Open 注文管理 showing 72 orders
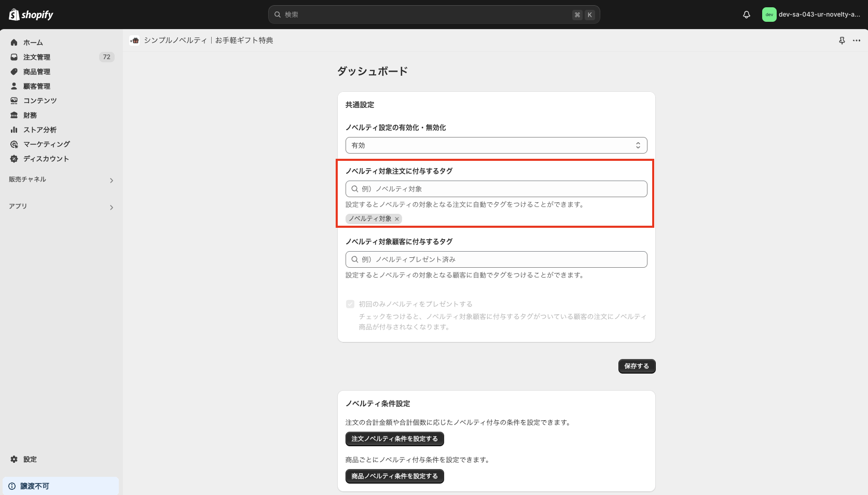The image size is (868, 495). point(36,57)
